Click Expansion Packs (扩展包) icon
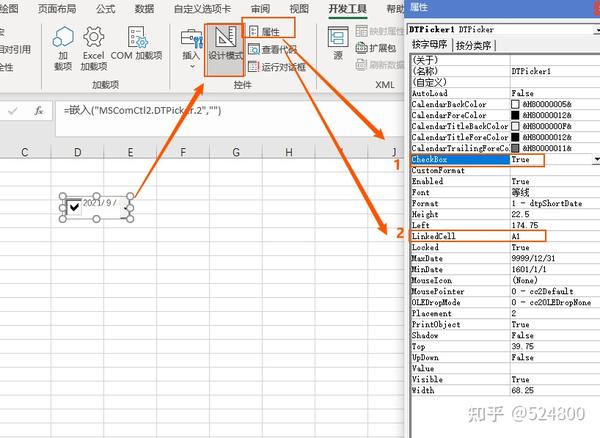Image resolution: width=600 pixels, height=438 pixels. pyautogui.click(x=362, y=48)
